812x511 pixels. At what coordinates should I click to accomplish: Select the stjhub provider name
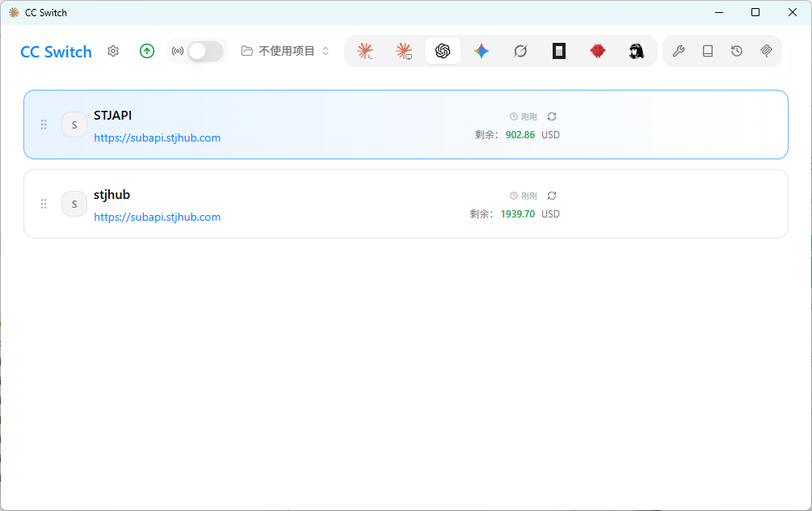click(x=111, y=195)
